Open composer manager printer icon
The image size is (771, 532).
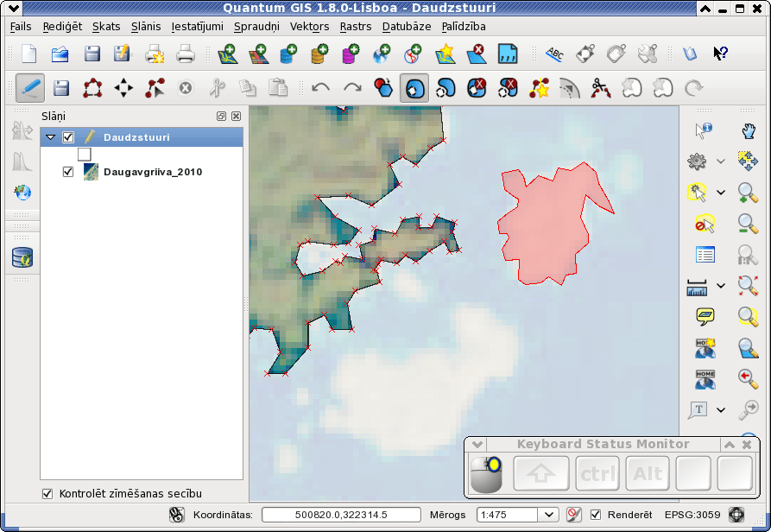tap(186, 54)
